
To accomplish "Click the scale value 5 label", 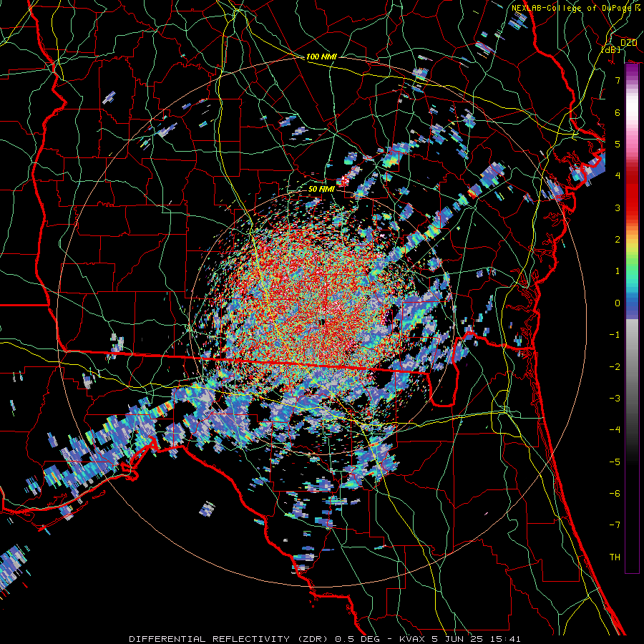I will [618, 144].
